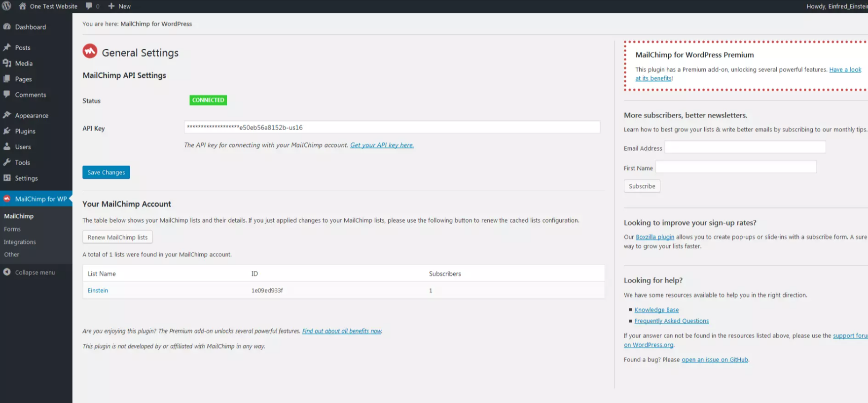Open Dashboard menu item
Image resolution: width=868 pixels, height=403 pixels.
(x=30, y=27)
